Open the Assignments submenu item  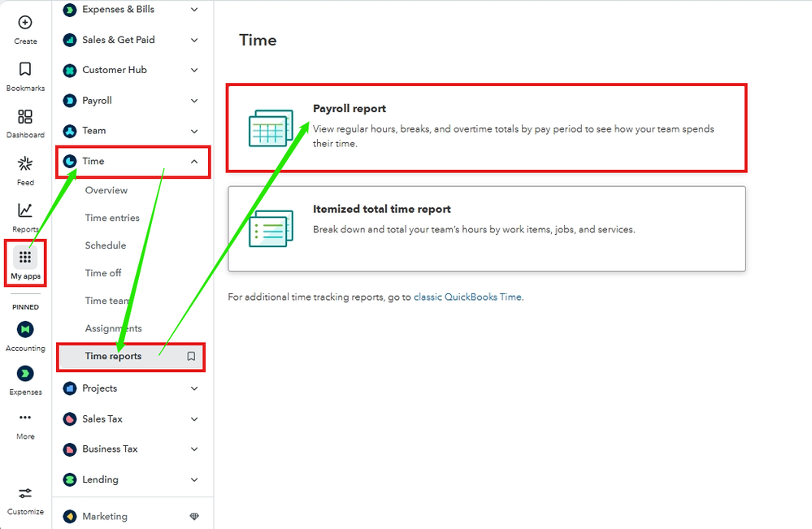[x=114, y=328]
